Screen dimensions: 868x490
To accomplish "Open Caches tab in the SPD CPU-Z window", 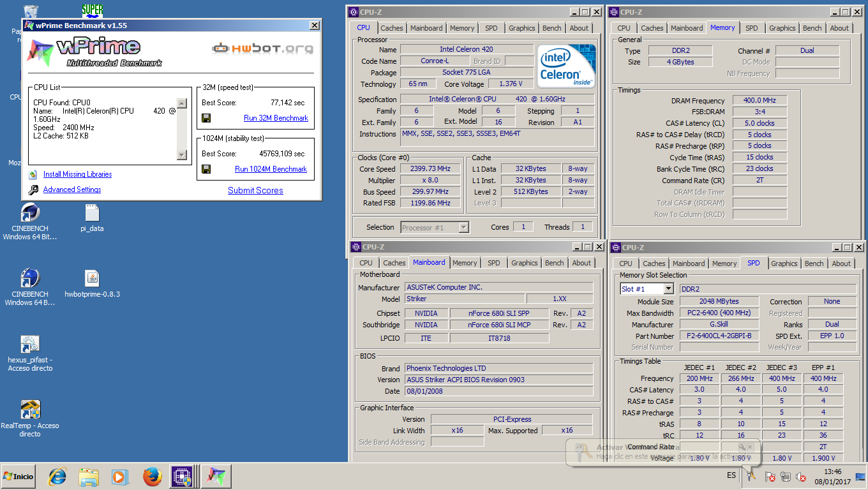I will pyautogui.click(x=654, y=264).
